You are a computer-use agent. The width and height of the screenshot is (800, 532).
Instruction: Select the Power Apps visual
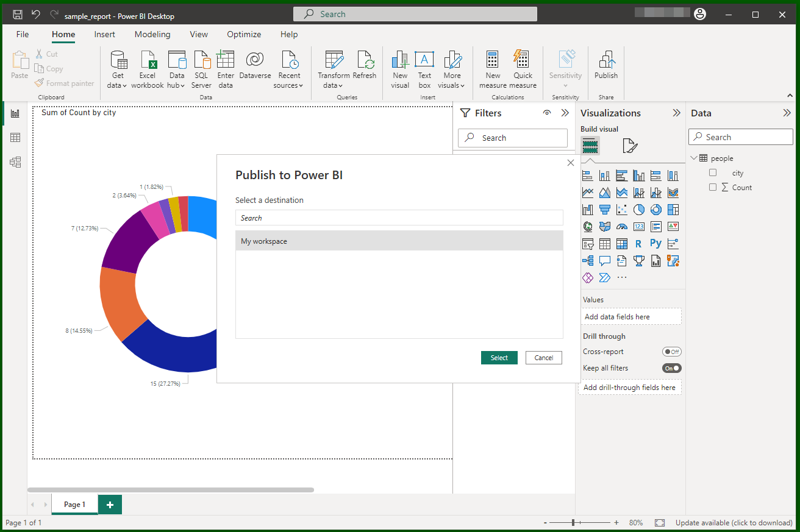tap(588, 278)
